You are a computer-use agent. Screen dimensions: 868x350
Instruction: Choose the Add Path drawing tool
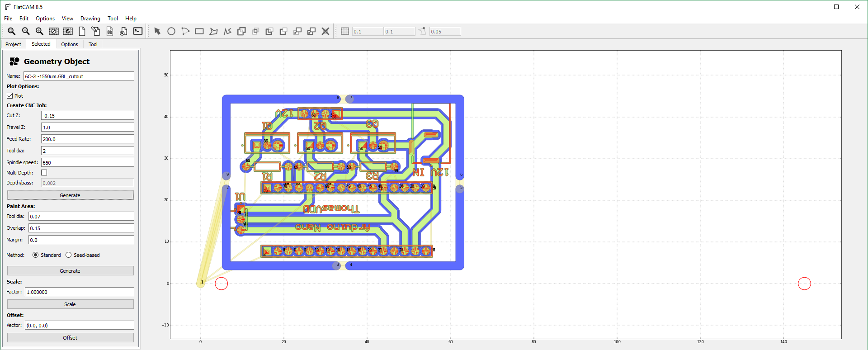(227, 31)
